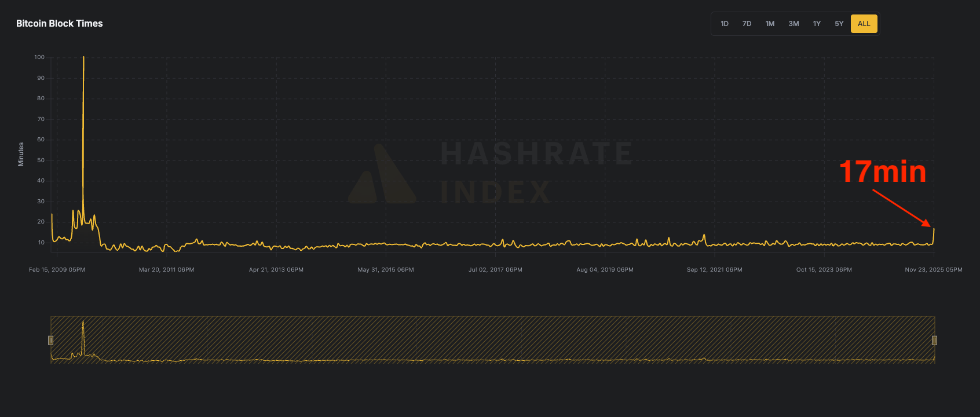Viewport: 980px width, 417px height.
Task: Click the Hashrate Index triangle logo watermark
Action: point(382,175)
